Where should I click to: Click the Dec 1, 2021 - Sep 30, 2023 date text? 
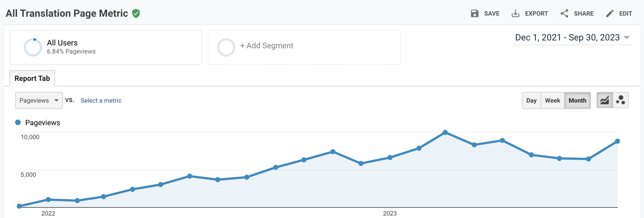point(567,37)
